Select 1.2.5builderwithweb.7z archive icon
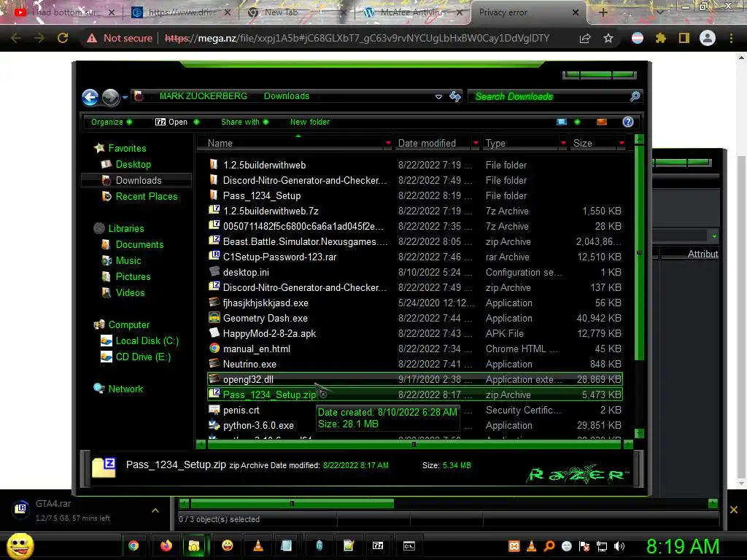 click(214, 211)
